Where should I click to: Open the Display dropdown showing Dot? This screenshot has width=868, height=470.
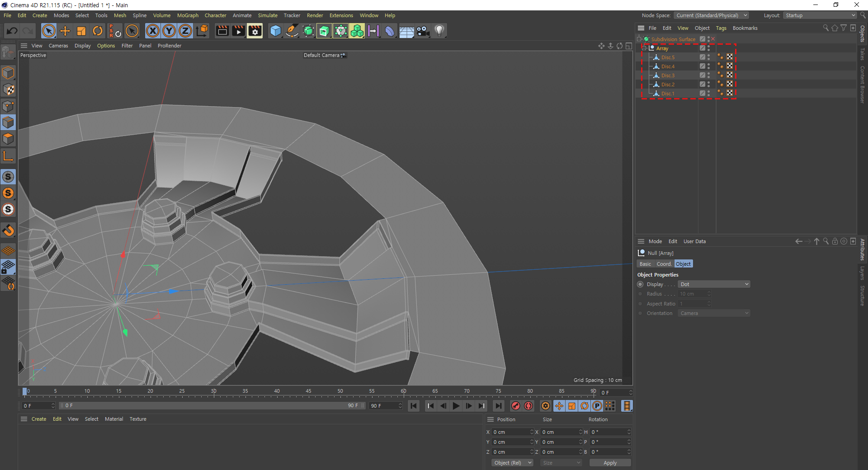pos(714,284)
